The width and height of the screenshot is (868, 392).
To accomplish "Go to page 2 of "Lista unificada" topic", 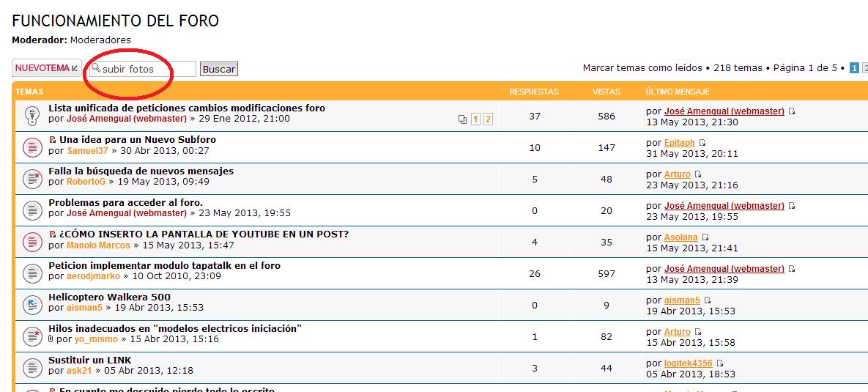I will [488, 119].
